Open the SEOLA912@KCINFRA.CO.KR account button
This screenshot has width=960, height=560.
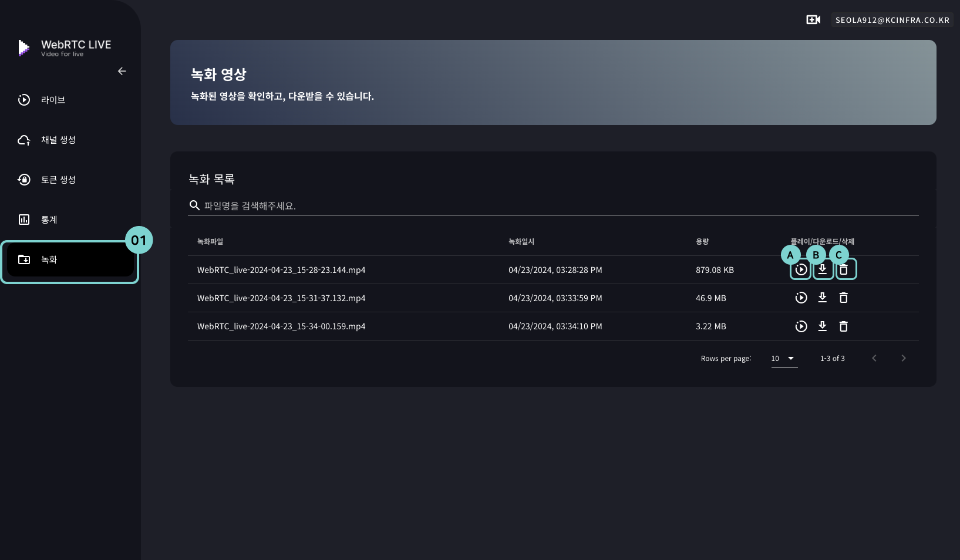[892, 20]
